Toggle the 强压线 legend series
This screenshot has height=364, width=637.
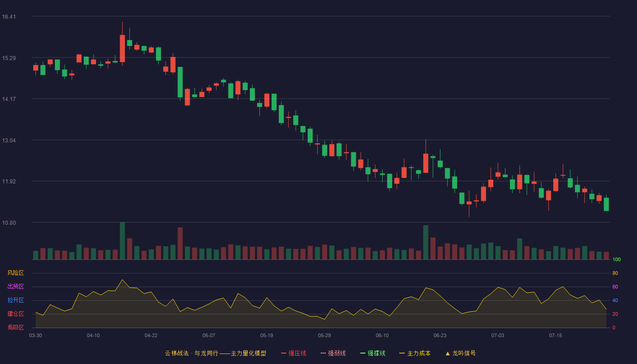tap(293, 353)
